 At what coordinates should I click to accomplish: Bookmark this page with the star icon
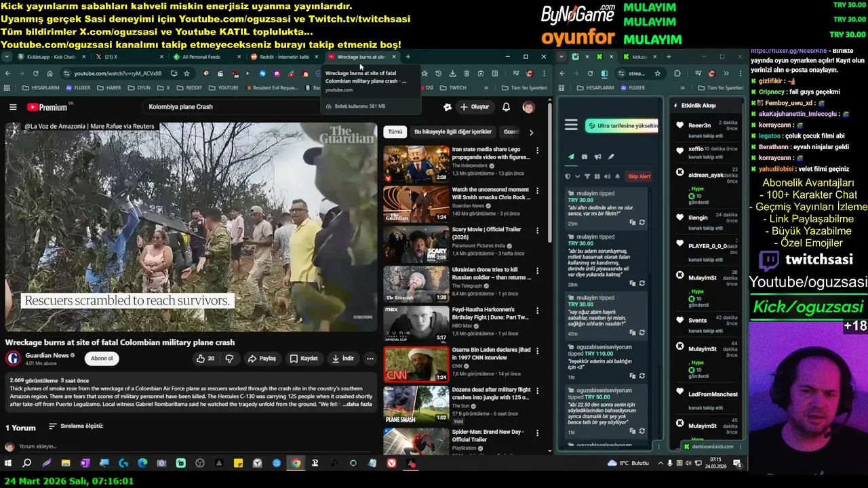click(x=186, y=73)
